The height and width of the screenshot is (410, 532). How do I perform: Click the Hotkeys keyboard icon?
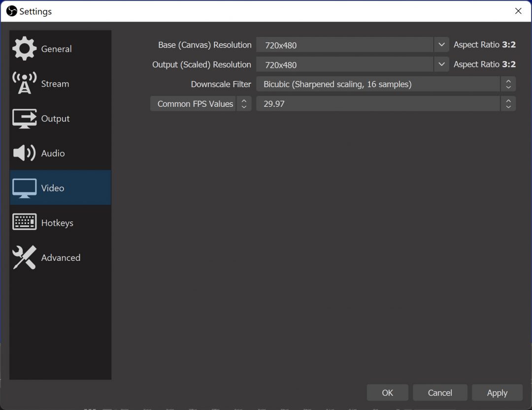click(25, 222)
